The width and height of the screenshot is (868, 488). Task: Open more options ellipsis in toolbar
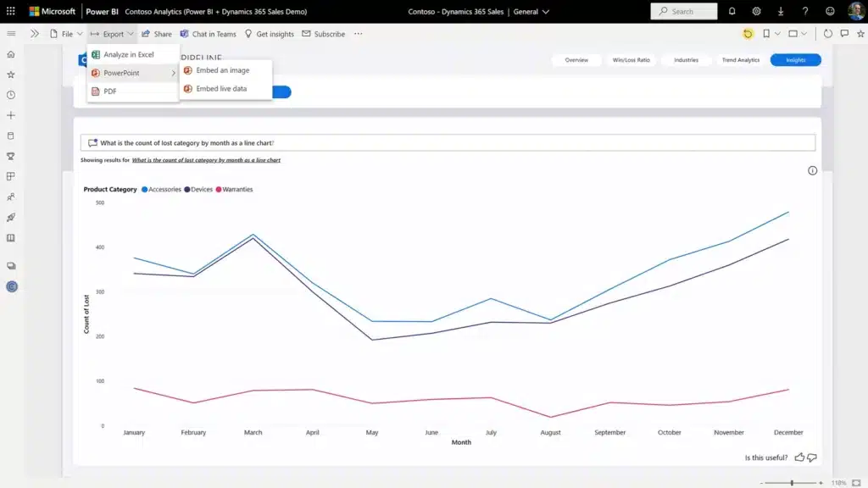tap(359, 34)
